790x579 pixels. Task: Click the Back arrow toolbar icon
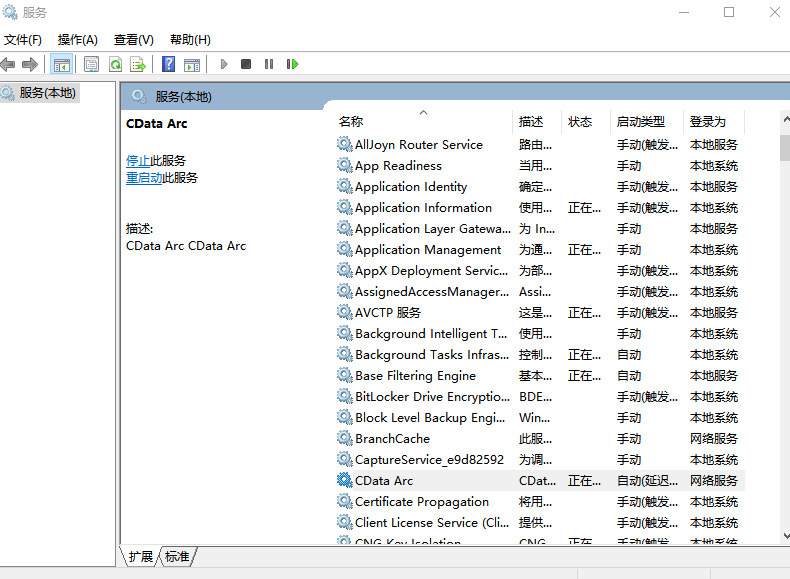pyautogui.click(x=8, y=64)
